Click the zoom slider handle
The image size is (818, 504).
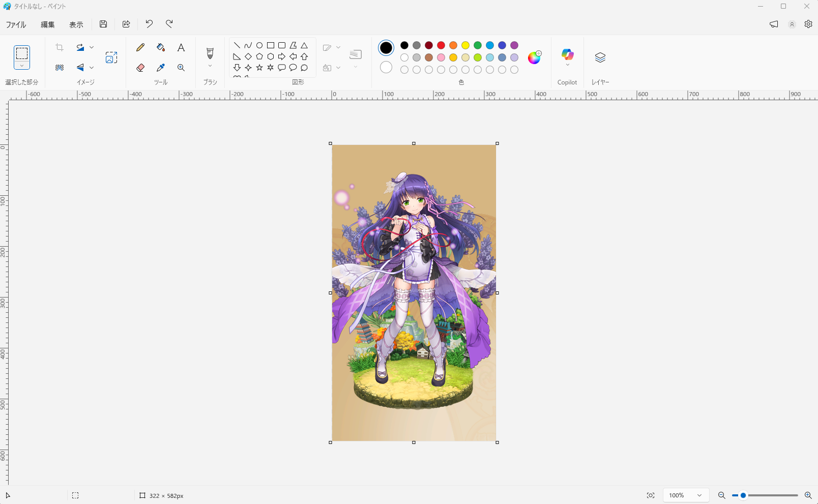click(743, 495)
